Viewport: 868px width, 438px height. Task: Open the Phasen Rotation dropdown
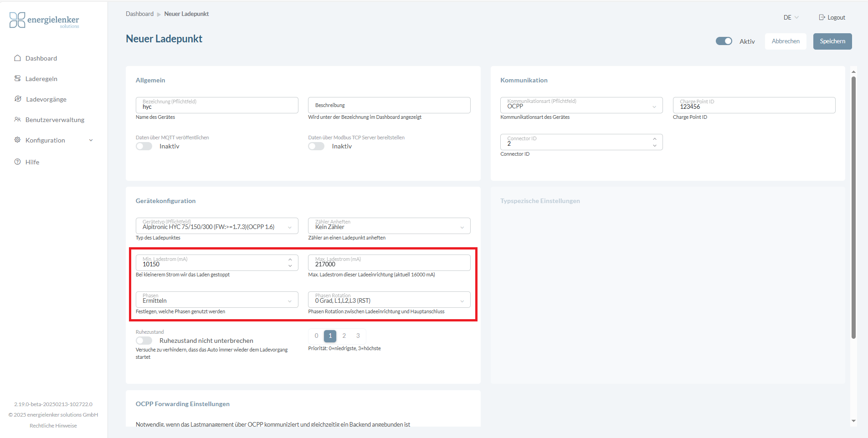pos(389,300)
